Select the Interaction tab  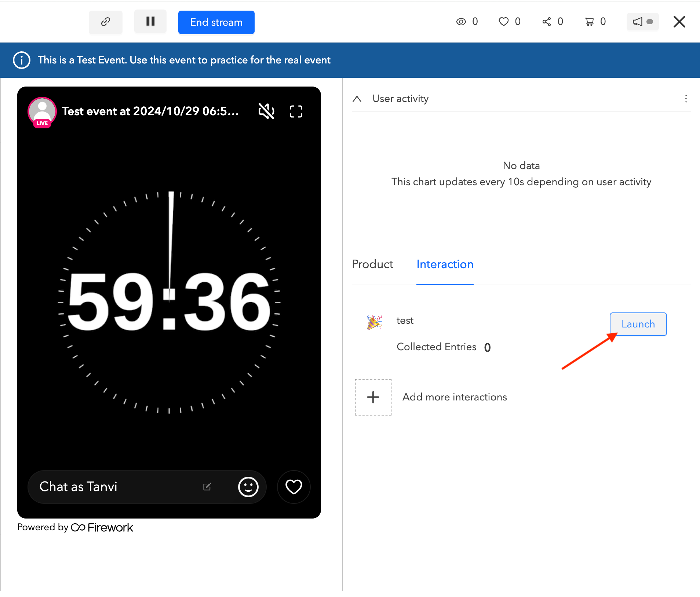[445, 264]
